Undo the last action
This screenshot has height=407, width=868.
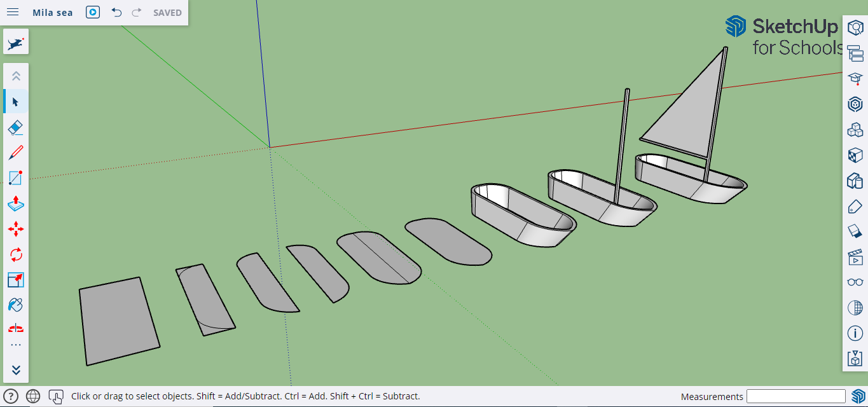click(x=116, y=12)
